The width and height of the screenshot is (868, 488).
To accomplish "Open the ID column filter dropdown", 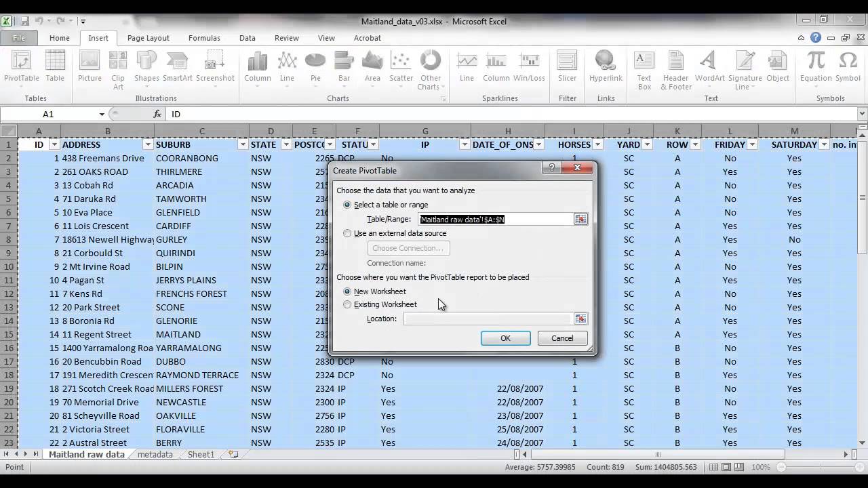I will point(54,145).
